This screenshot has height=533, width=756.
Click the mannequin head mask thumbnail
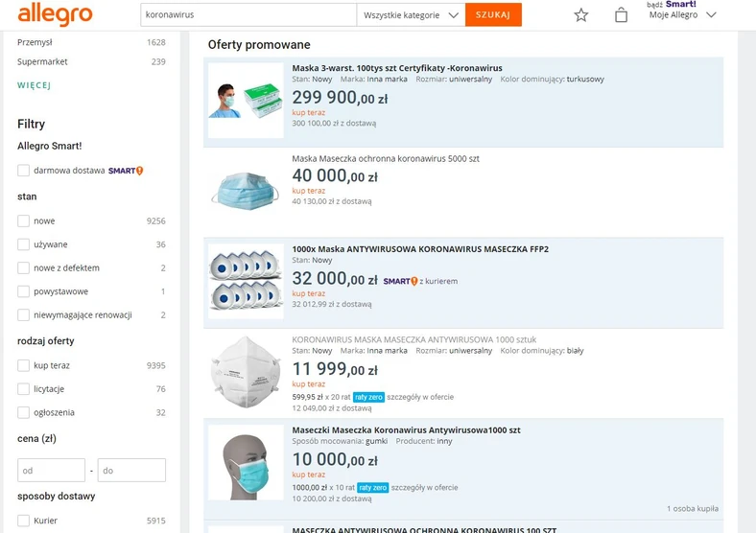(x=246, y=463)
